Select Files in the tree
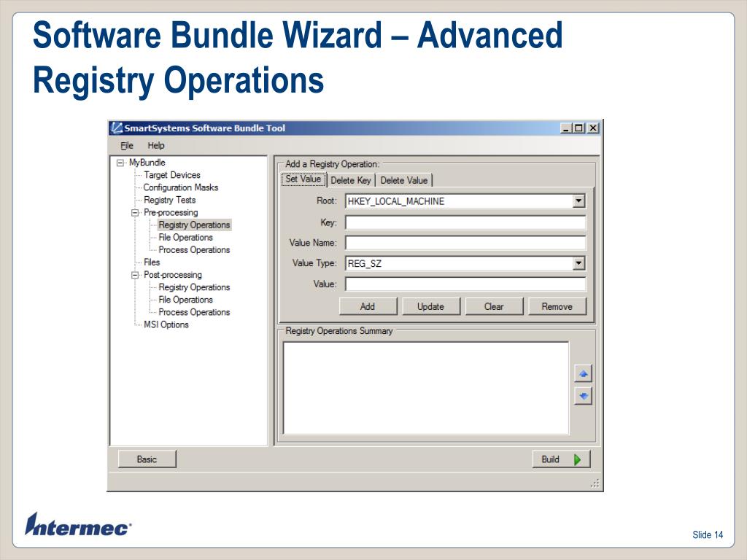747x560 pixels. pyautogui.click(x=152, y=262)
